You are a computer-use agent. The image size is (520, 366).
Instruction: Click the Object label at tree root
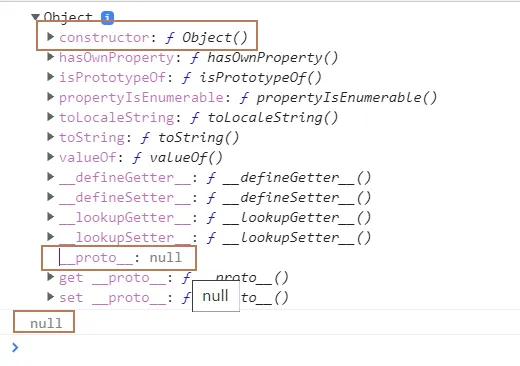coord(68,17)
